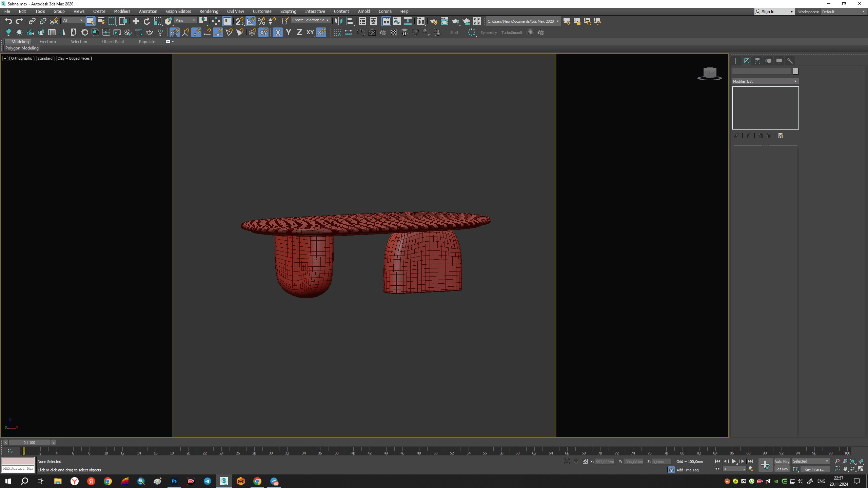The height and width of the screenshot is (488, 868).
Task: Choose the Select and Uniform Scale tool
Action: tap(158, 21)
